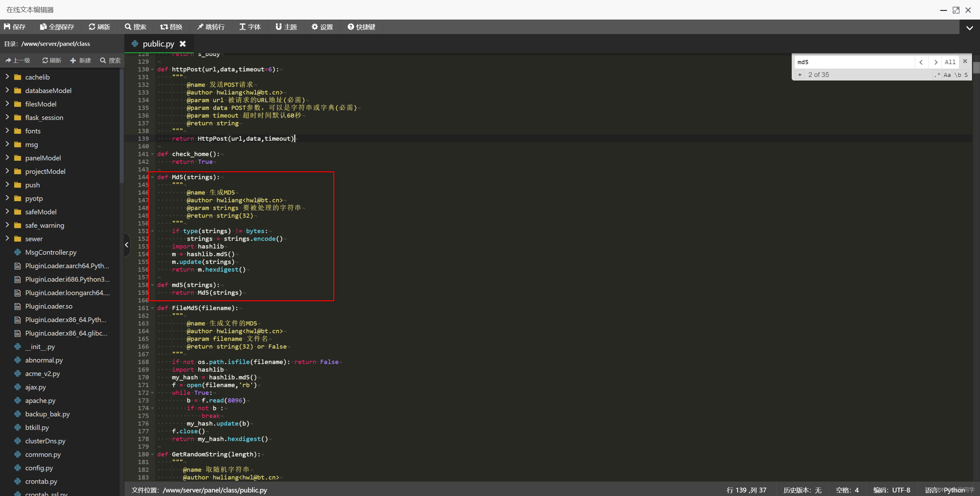Click the 上一级 parent directory button

click(x=18, y=61)
